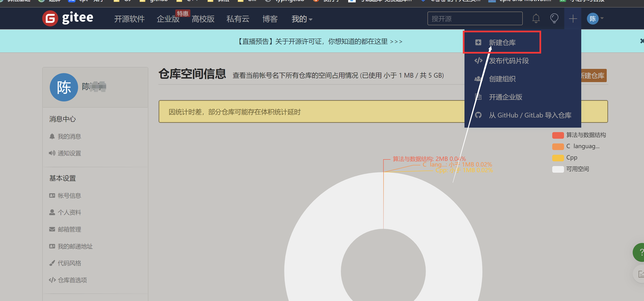Click the orange 新建仓库 button
This screenshot has width=644, height=301.
click(594, 75)
